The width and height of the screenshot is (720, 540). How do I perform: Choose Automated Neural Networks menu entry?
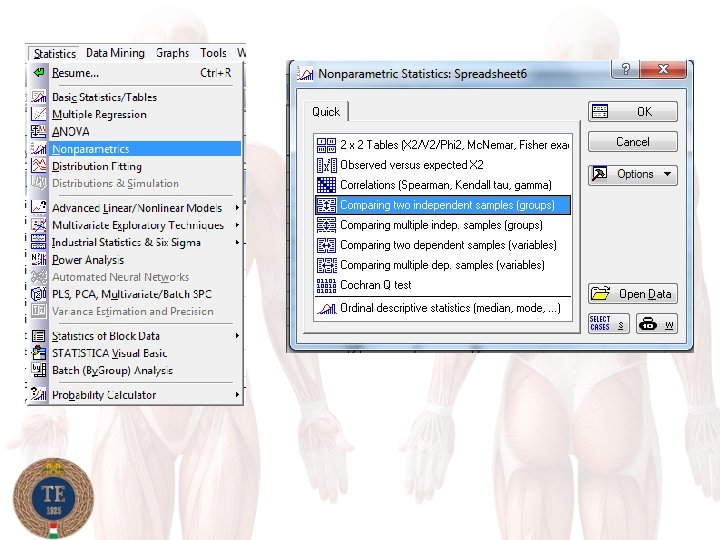click(134, 277)
